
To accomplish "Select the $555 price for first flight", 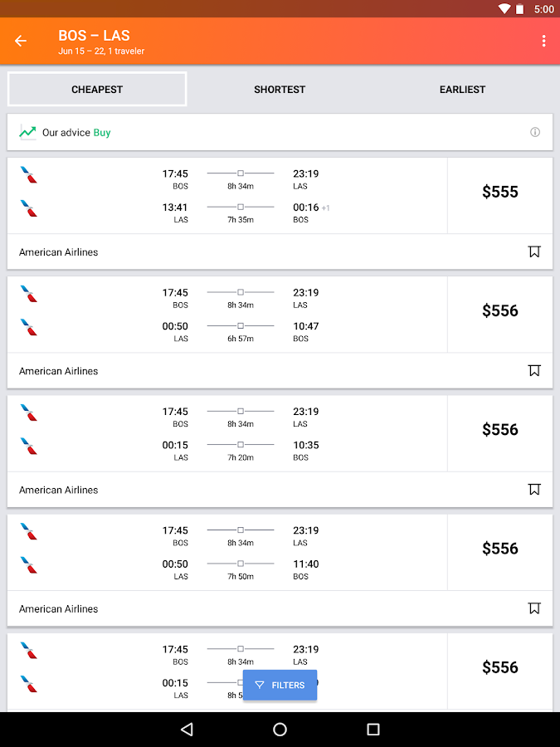I will [499, 193].
